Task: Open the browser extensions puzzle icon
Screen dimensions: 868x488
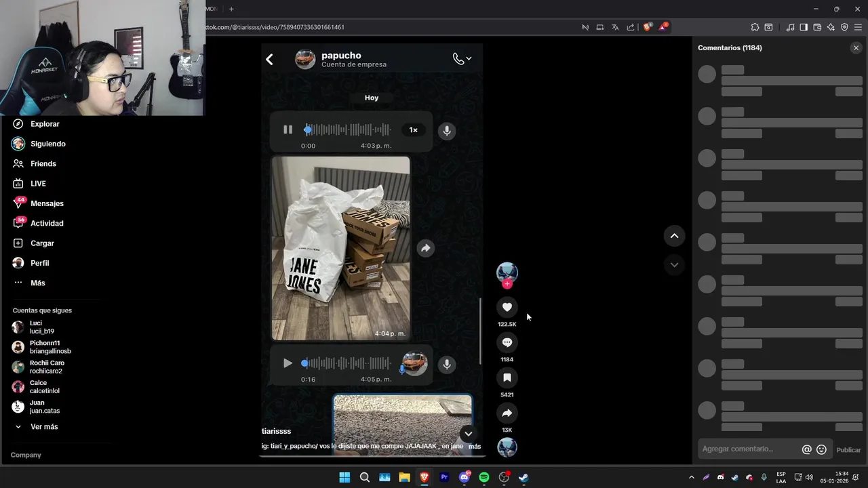Action: [755, 27]
